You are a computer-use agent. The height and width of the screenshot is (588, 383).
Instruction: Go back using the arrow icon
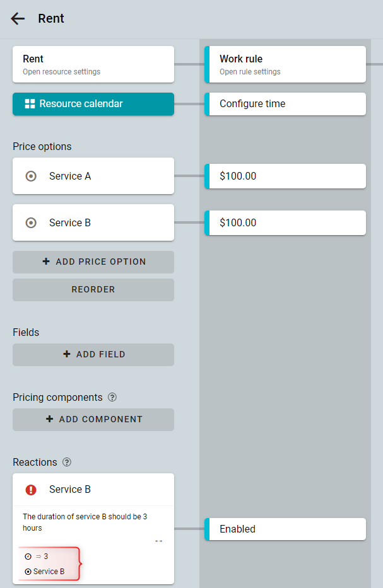pyautogui.click(x=18, y=18)
